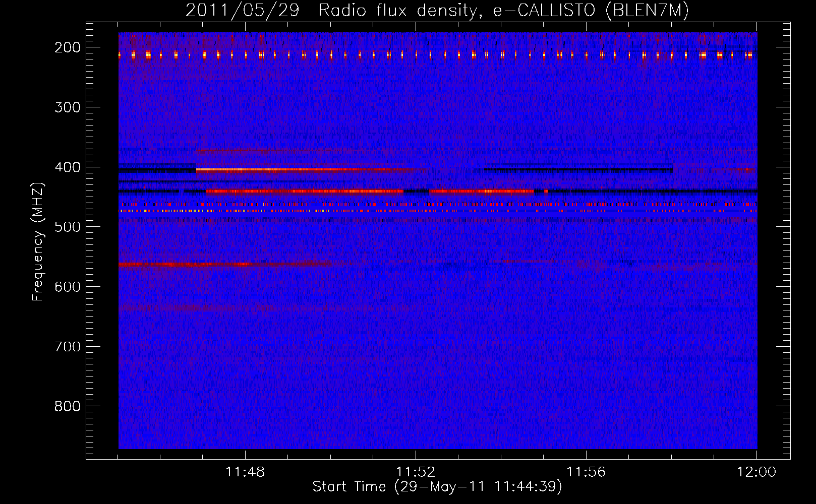Screen dimensions: 816x504
Task: Click the 300 frequency tick label
Action: pos(68,107)
